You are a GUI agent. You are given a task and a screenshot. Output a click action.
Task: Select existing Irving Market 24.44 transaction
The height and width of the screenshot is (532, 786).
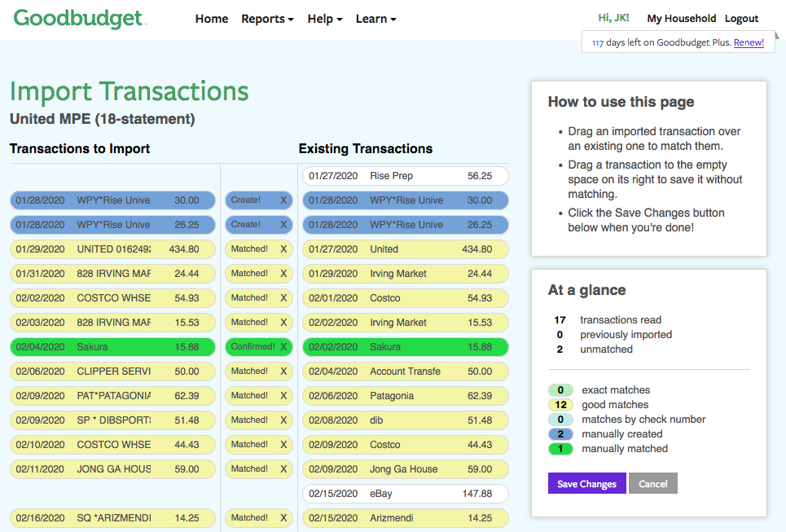(406, 273)
